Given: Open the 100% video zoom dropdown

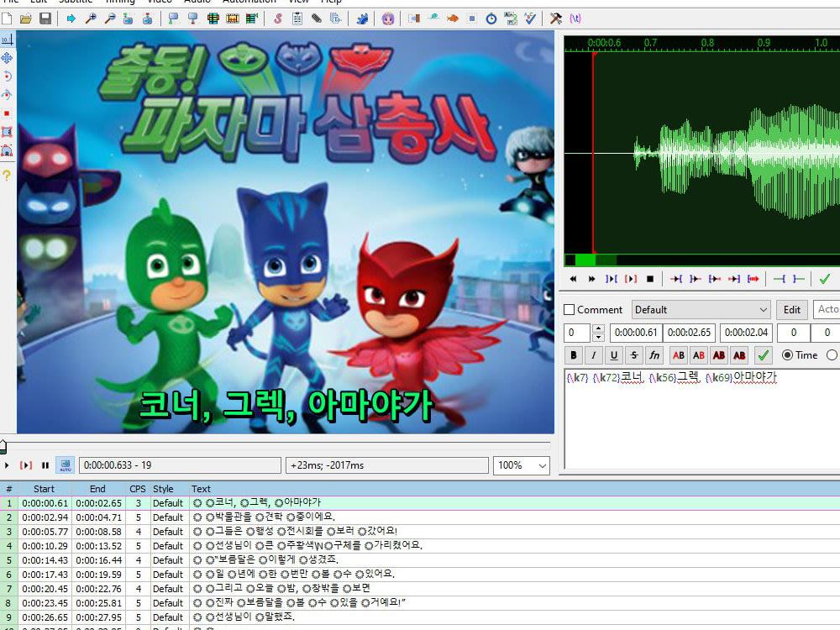Looking at the screenshot, I should pos(522,465).
